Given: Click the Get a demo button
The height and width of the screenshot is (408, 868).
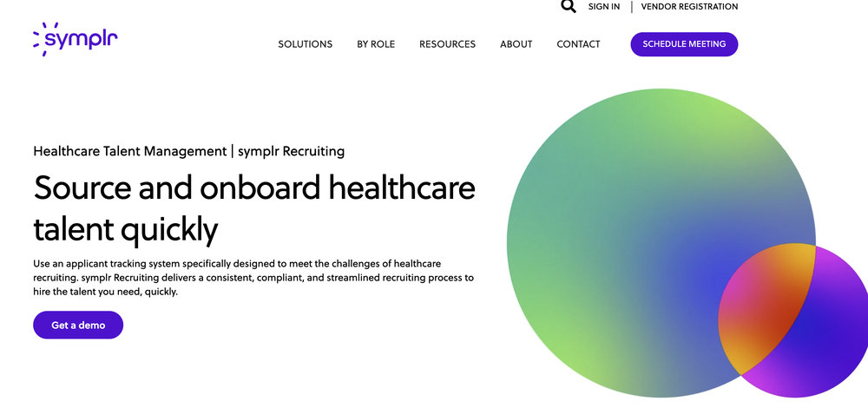Looking at the screenshot, I should point(78,326).
